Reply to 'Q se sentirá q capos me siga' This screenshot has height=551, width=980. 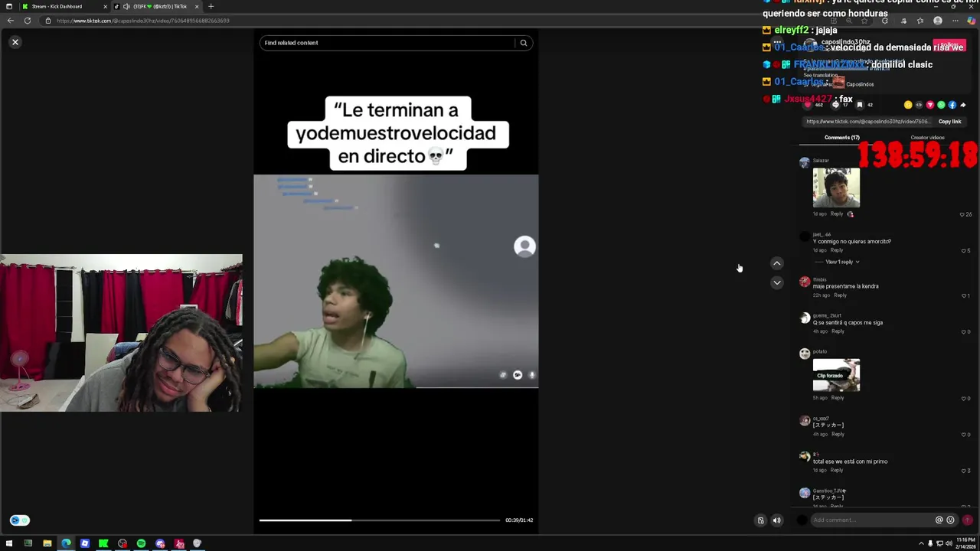tap(838, 331)
